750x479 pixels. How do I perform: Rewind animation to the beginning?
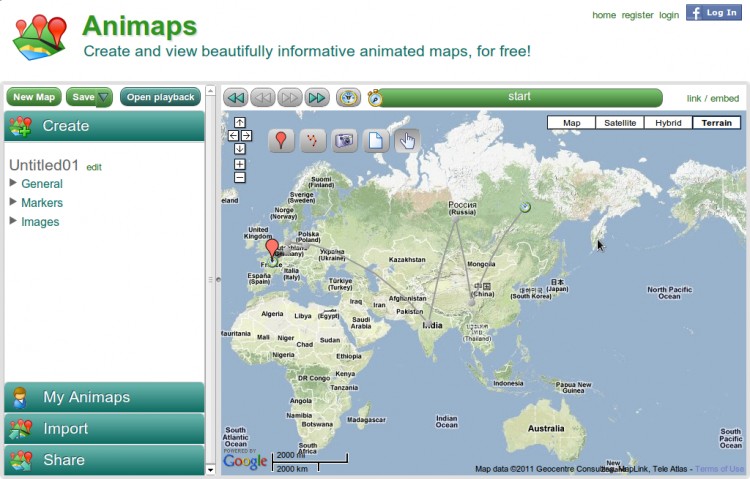coord(236,98)
